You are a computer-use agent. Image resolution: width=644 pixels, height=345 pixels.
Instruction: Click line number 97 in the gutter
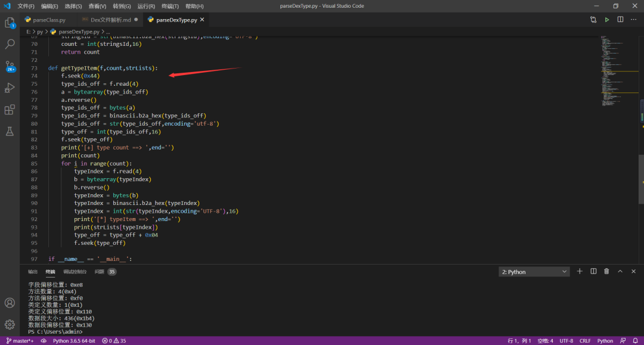(34, 259)
